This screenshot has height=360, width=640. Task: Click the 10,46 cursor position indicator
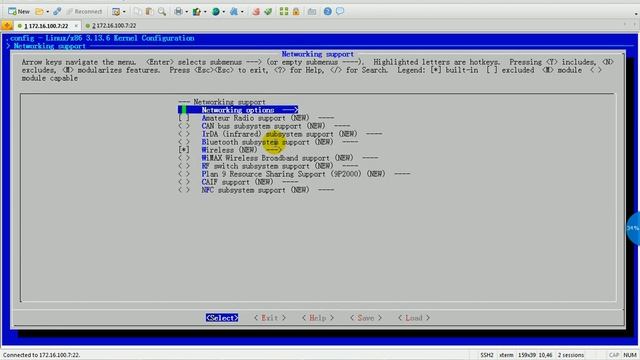pos(545,355)
